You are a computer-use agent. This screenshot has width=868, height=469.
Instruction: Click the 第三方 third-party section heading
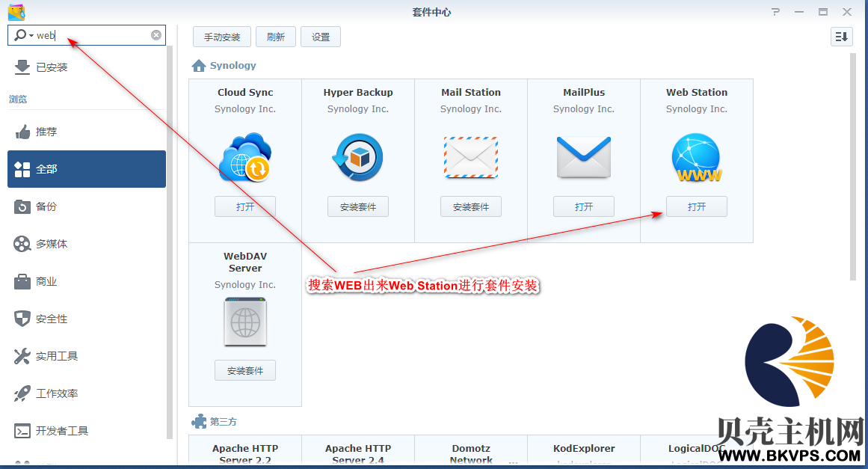click(x=223, y=422)
